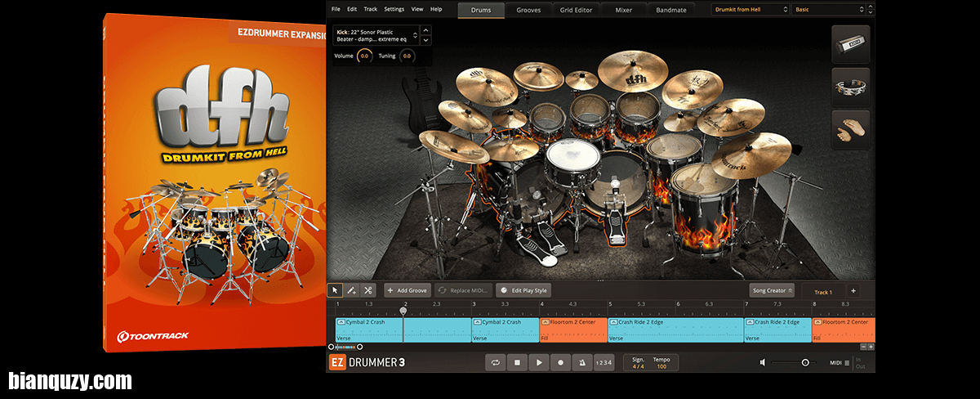
Task: Open the Track menu
Action: coord(371,9)
